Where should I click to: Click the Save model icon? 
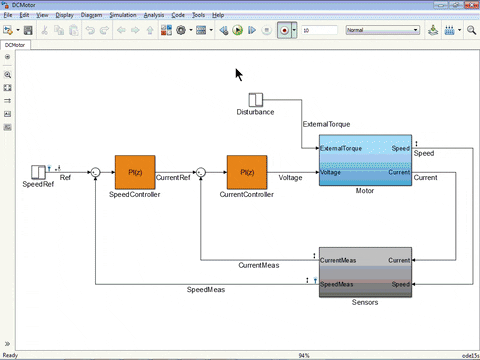tap(28, 30)
